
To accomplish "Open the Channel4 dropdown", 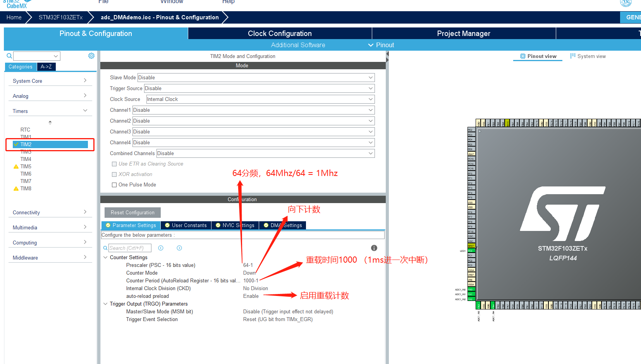I will pyautogui.click(x=253, y=142).
